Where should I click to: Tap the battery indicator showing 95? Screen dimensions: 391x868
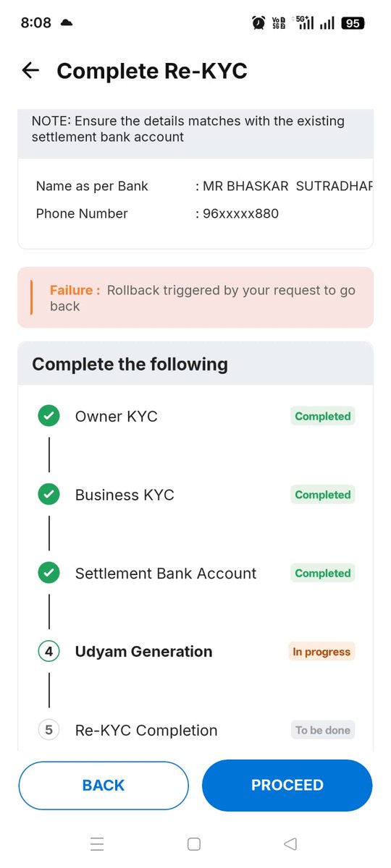click(x=353, y=23)
